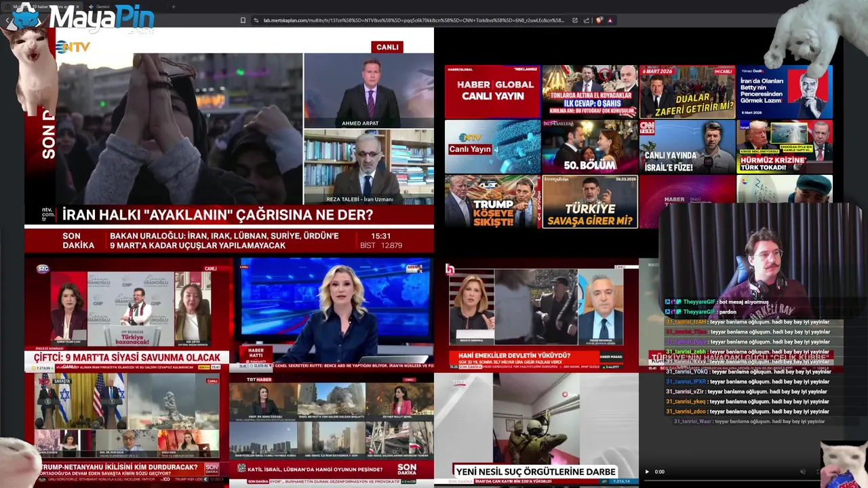Image resolution: width=868 pixels, height=488 pixels.
Task: Focus the lab.mertskaplan.com URL field
Action: [x=414, y=20]
